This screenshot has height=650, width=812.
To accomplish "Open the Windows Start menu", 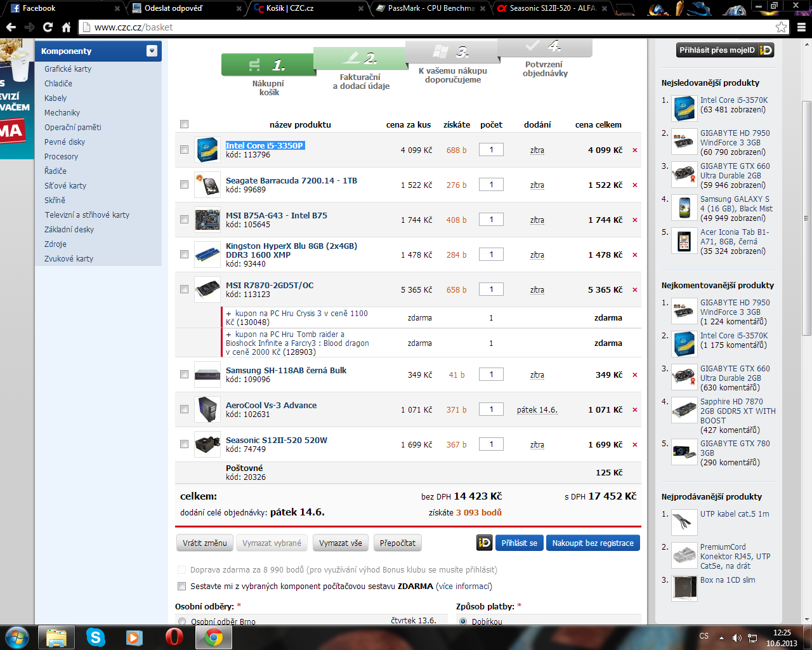I will (x=16, y=637).
